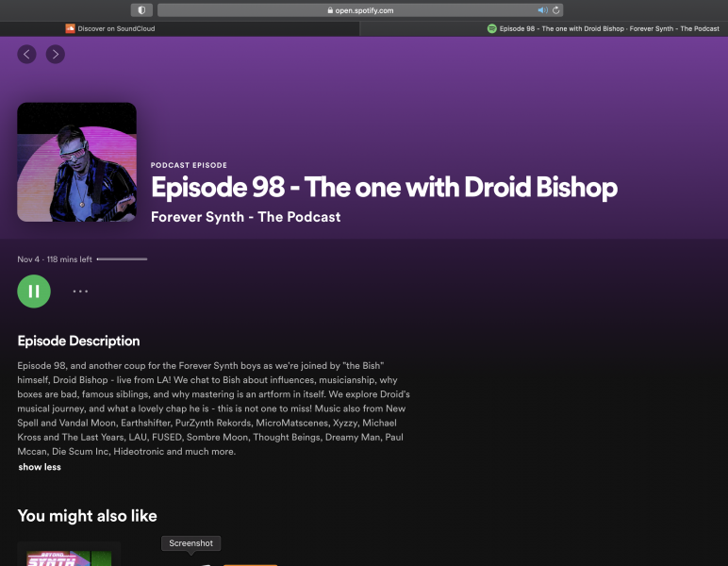Collapse the description with show less
This screenshot has width=728, height=566.
pyautogui.click(x=40, y=467)
